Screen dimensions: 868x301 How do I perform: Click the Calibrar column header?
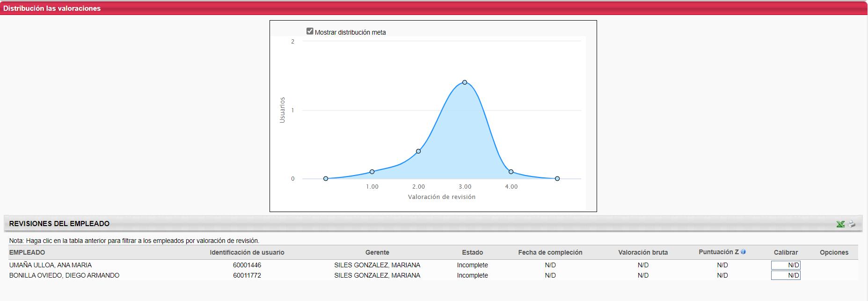(786, 252)
